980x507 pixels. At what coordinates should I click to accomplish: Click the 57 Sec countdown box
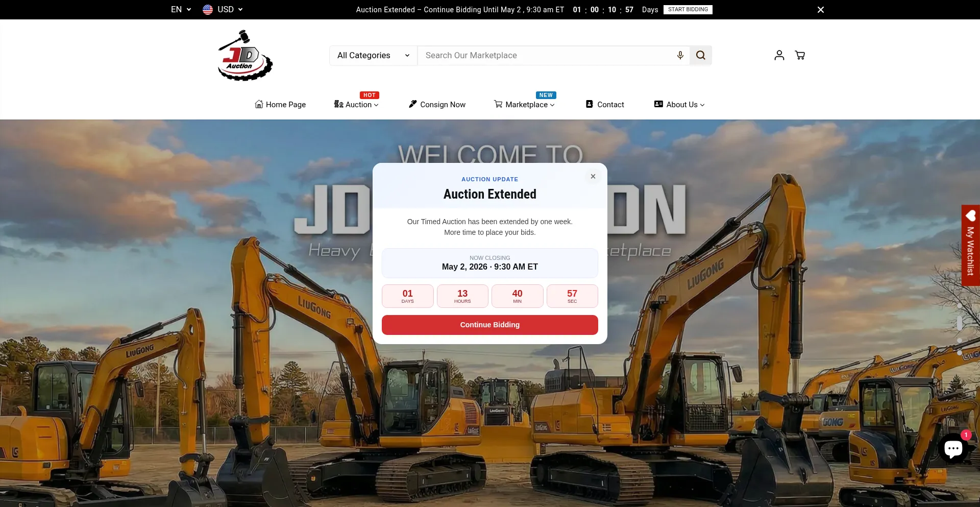[x=572, y=296]
